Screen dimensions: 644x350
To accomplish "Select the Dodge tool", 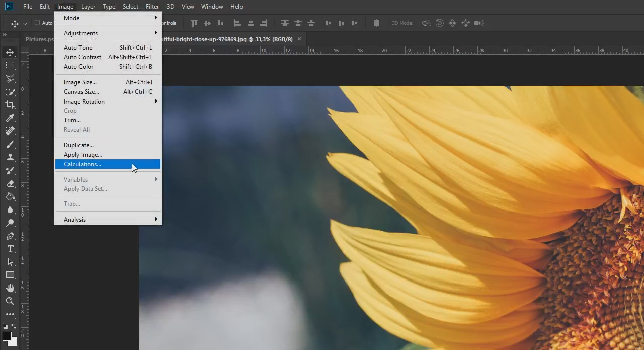I will click(10, 223).
